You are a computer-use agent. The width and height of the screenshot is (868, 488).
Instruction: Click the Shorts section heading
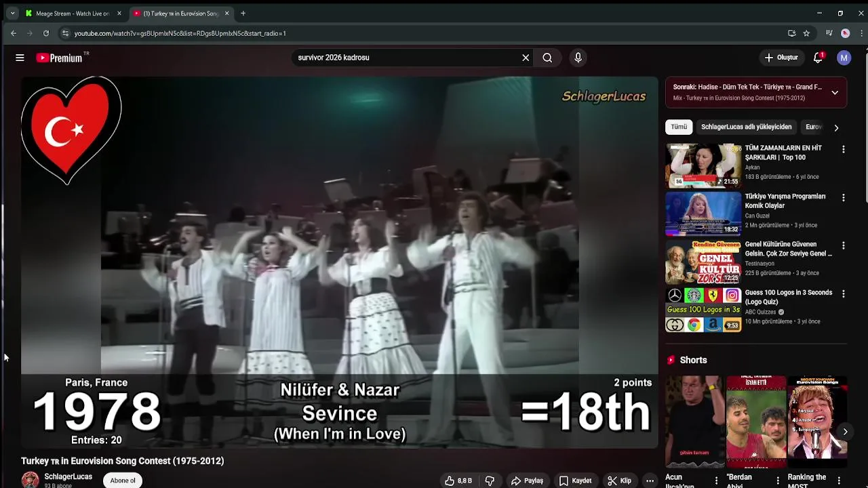[693, 360]
